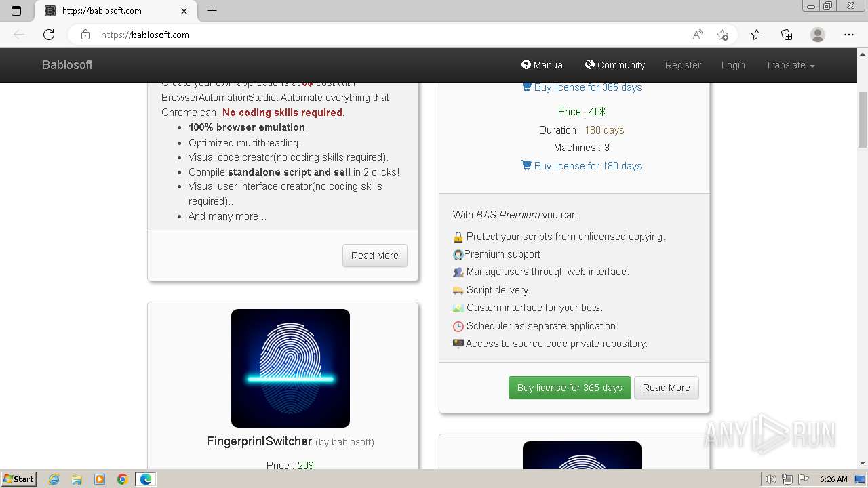
Task: Click the partially visible fingerprint image at bottom right
Action: click(582, 455)
